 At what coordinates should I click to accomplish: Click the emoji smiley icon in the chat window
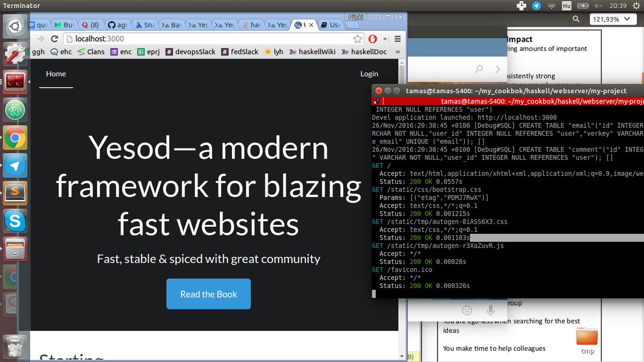tap(467, 310)
